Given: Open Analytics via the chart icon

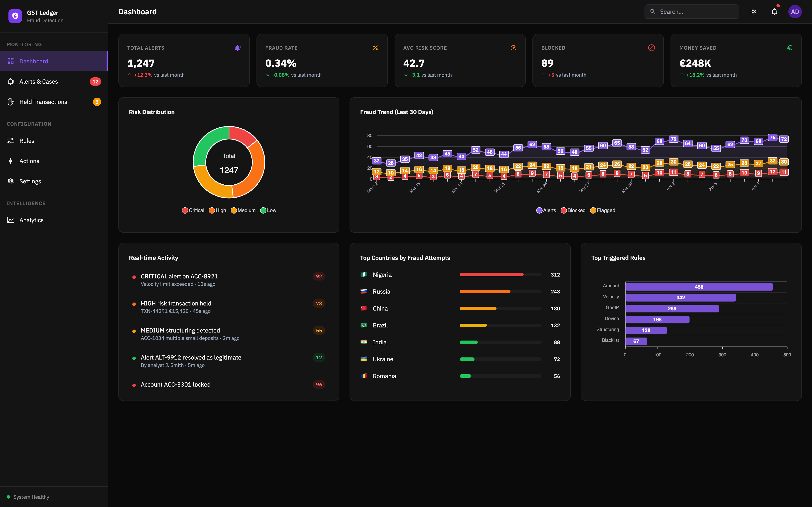Looking at the screenshot, I should pyautogui.click(x=10, y=220).
